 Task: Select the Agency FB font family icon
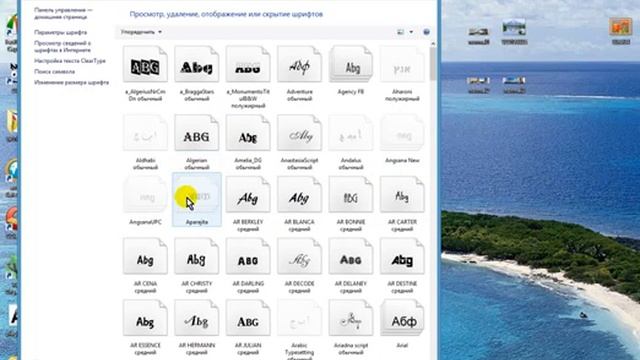pyautogui.click(x=351, y=64)
